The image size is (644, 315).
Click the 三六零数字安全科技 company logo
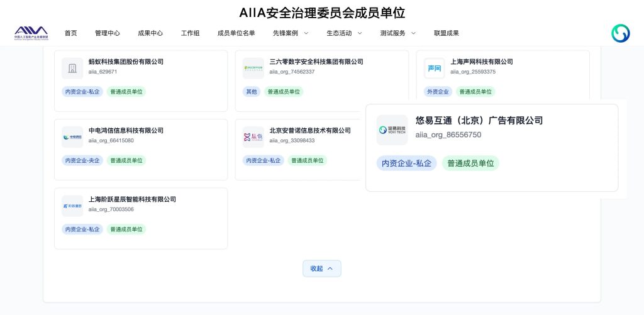coord(253,68)
